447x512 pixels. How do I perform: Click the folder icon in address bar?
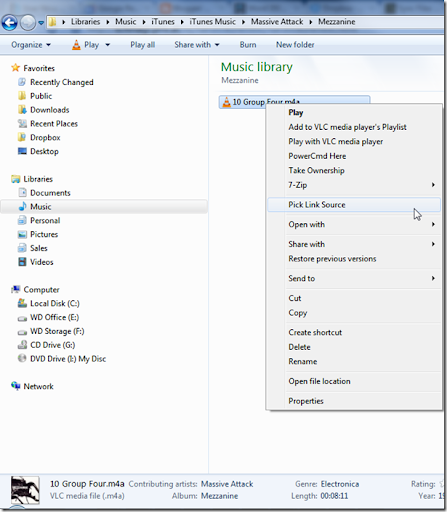pos(52,22)
